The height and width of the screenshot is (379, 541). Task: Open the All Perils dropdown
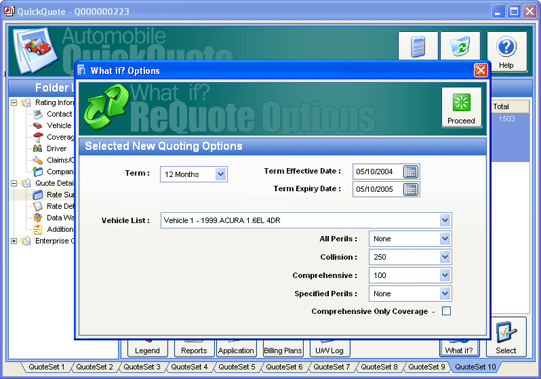coord(445,239)
